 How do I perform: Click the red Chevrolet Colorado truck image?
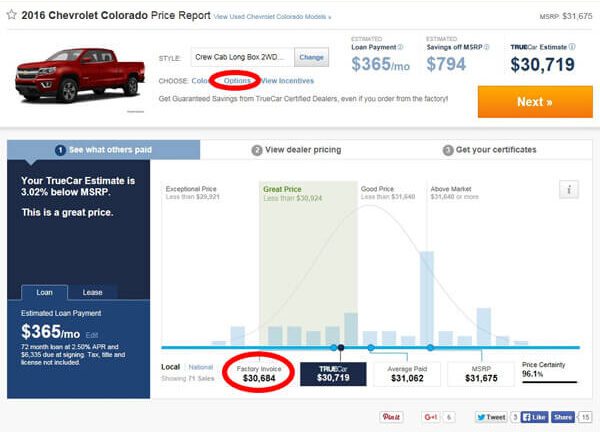pyautogui.click(x=80, y=75)
